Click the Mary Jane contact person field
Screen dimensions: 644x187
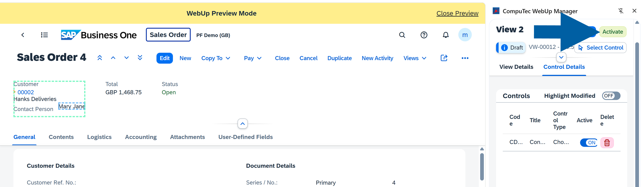tap(71, 106)
